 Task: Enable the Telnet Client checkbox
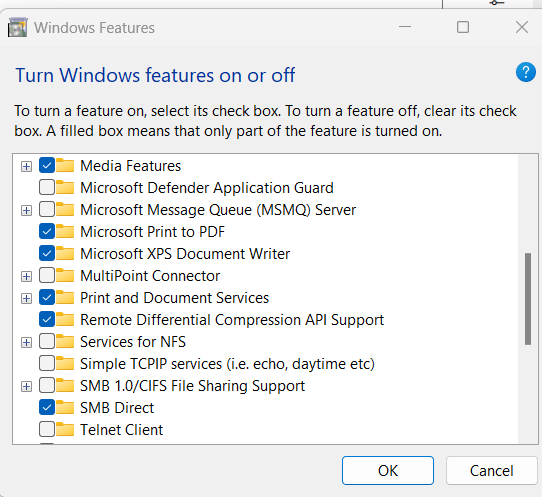pos(47,429)
